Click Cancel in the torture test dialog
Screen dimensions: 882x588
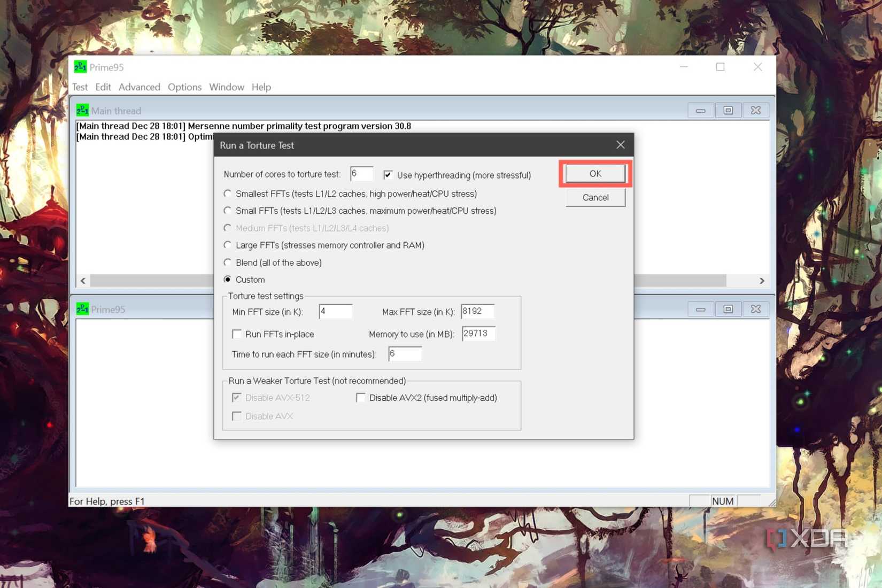[x=595, y=198]
